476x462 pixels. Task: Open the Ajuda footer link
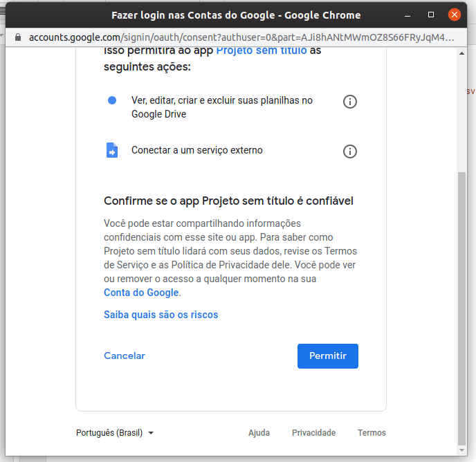(x=259, y=433)
